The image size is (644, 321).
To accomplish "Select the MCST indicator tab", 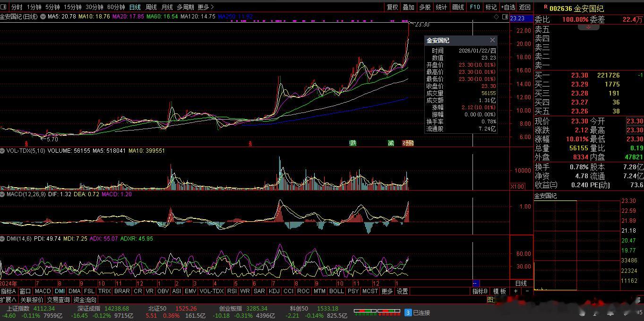I will pos(370,291).
